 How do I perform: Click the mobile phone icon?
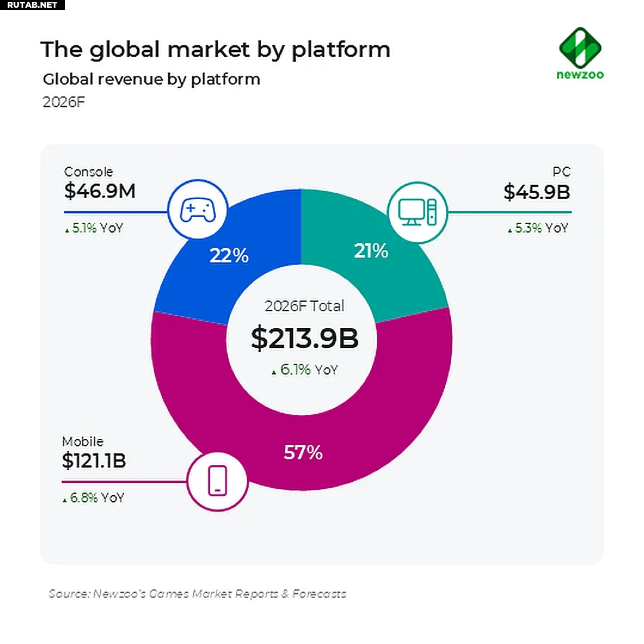(x=217, y=481)
